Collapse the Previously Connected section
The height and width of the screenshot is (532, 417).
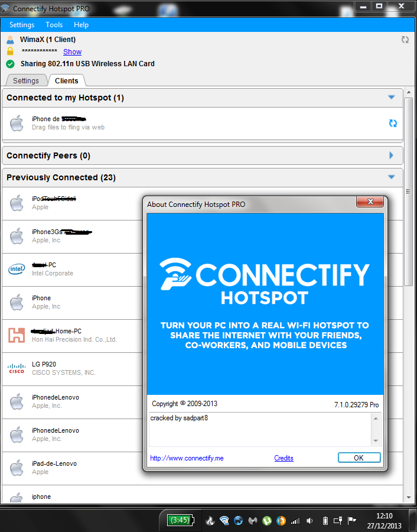coord(391,177)
